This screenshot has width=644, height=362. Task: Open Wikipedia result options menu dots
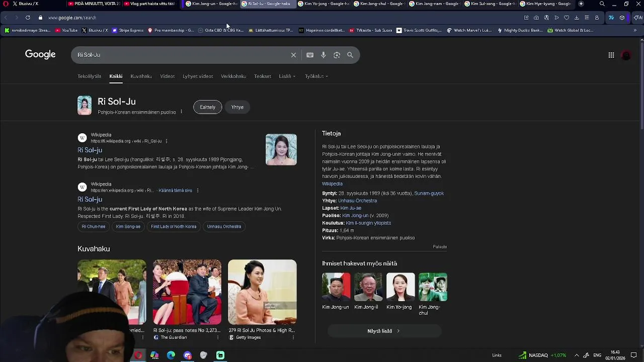tap(167, 141)
